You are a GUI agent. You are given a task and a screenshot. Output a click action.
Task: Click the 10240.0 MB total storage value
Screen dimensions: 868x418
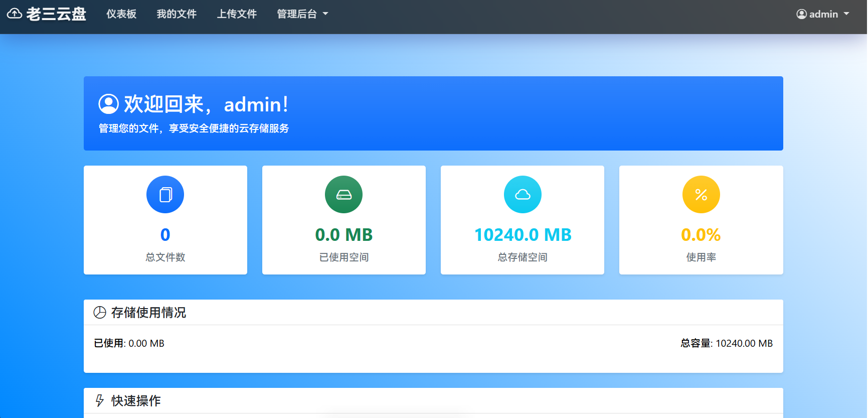tap(523, 234)
